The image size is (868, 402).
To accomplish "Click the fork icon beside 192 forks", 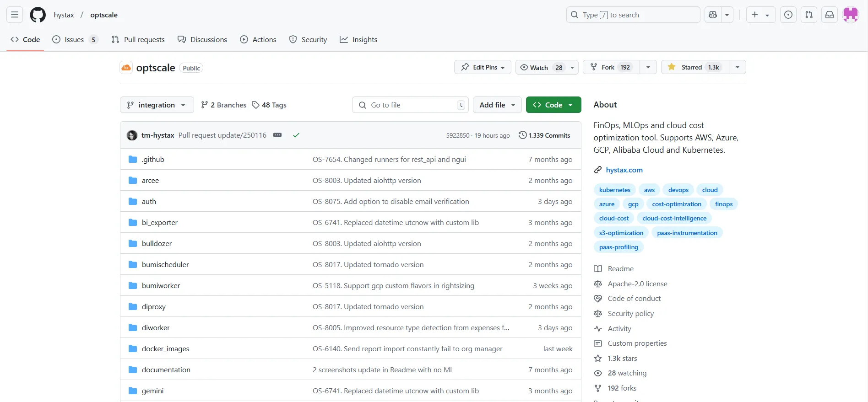I will coord(598,388).
